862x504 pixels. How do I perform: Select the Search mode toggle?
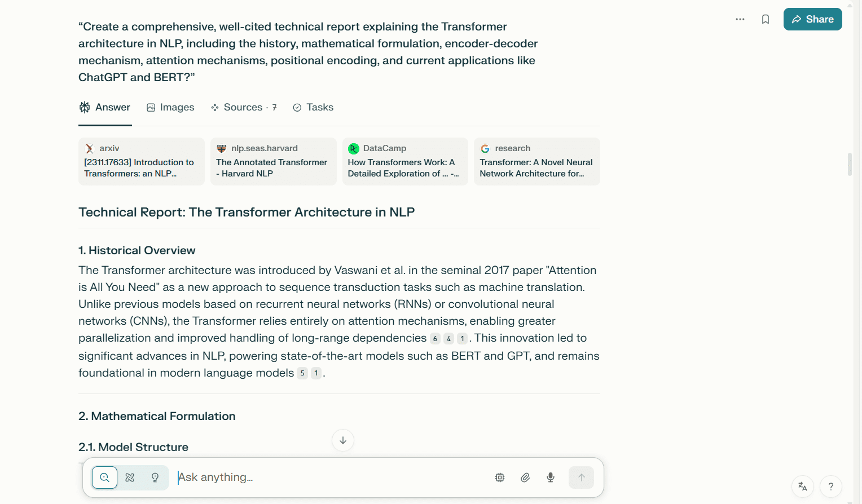[105, 478]
